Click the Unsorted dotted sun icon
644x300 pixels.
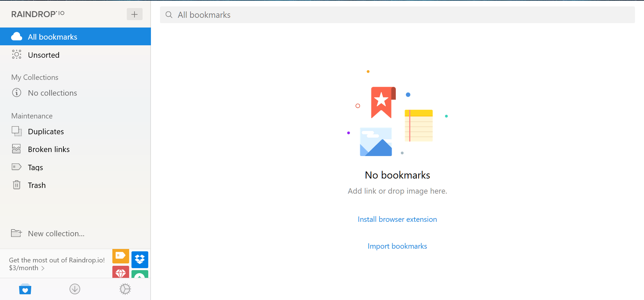click(x=17, y=54)
